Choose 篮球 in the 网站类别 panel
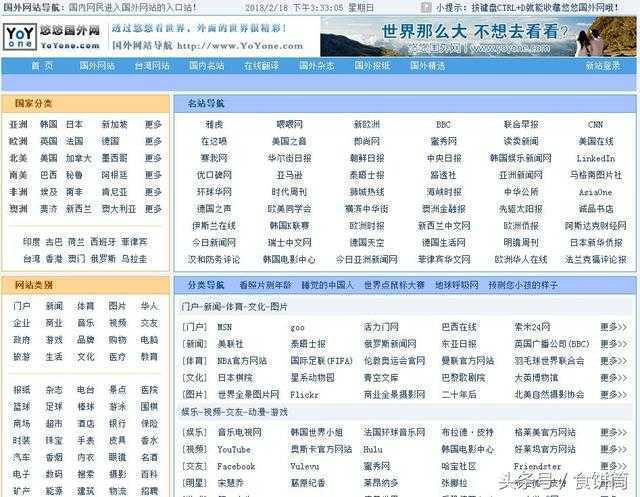The image size is (640, 497). click(x=22, y=407)
